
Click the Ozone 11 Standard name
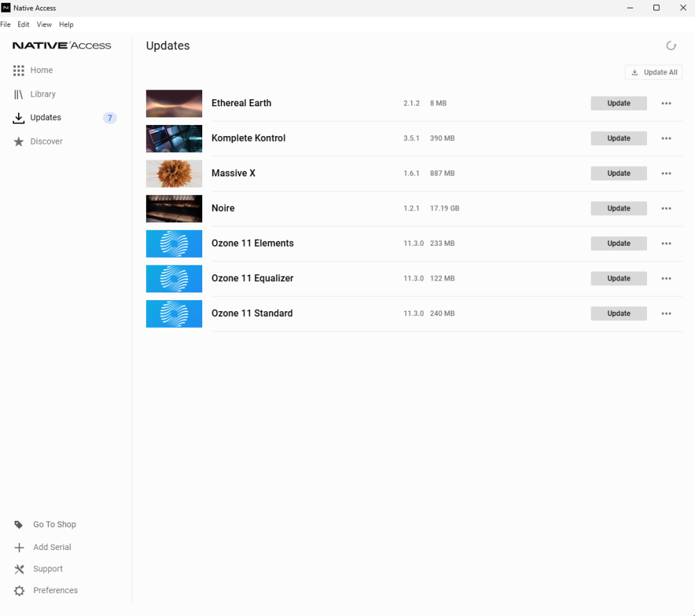(x=252, y=313)
